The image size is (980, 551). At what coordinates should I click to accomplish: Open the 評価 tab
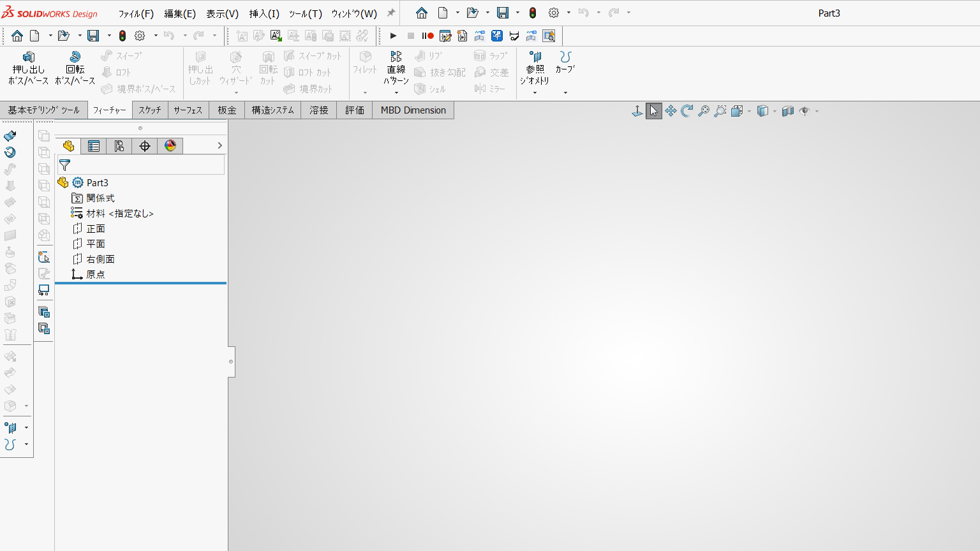[354, 110]
